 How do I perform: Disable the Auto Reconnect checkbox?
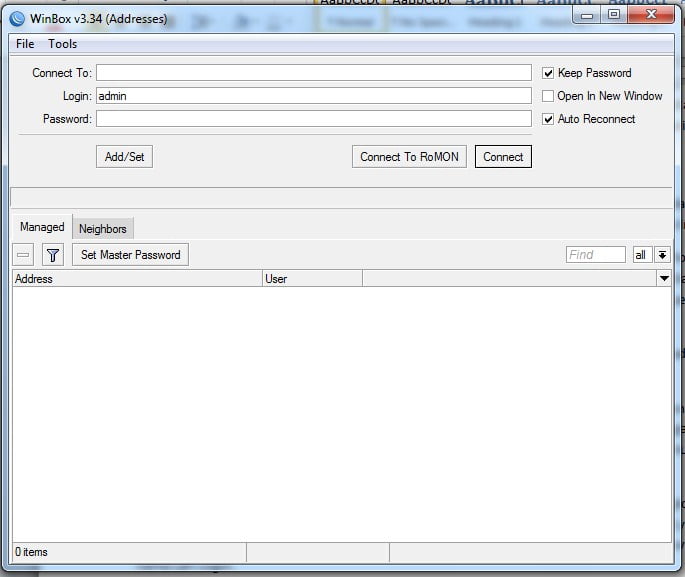click(548, 119)
